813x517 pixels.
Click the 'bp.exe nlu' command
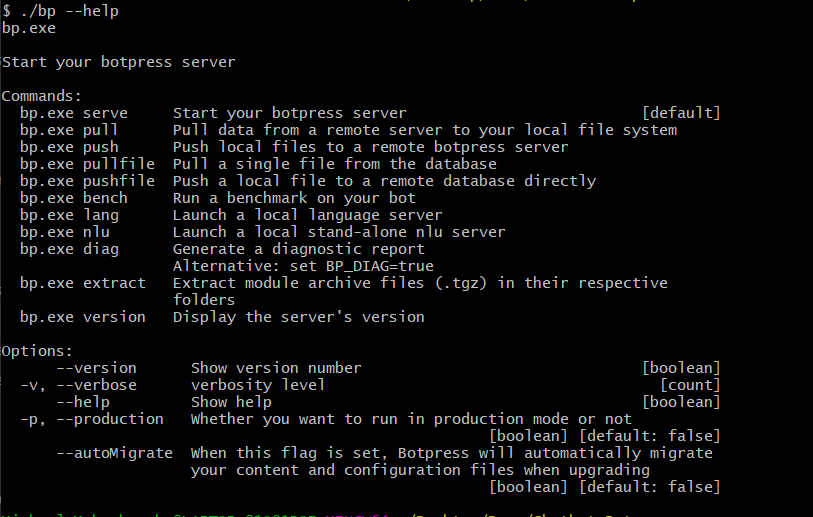64,232
